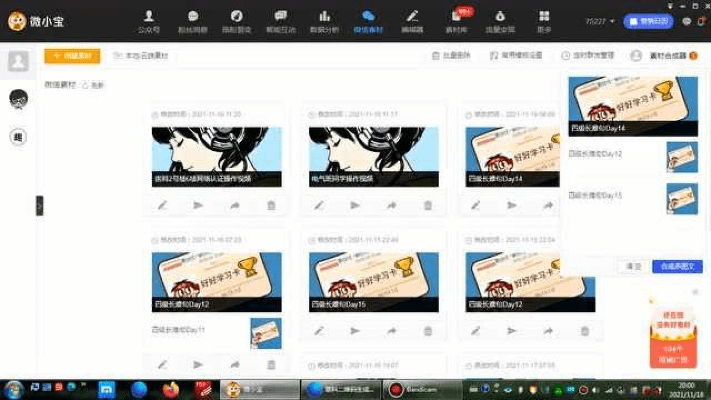Open the 数据分析 chart icon in top navigation
The image size is (711, 400).
pos(325,21)
